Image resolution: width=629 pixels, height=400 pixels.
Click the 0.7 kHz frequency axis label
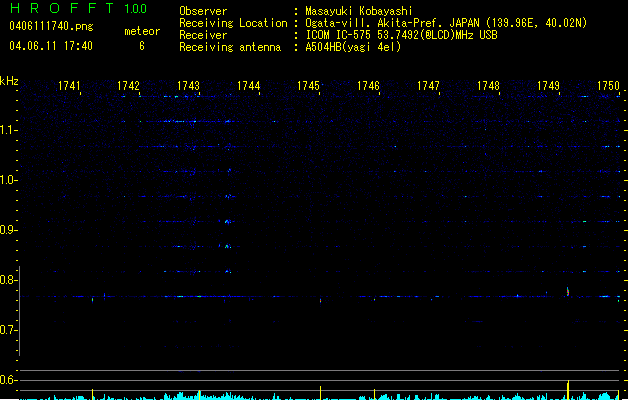(8, 330)
